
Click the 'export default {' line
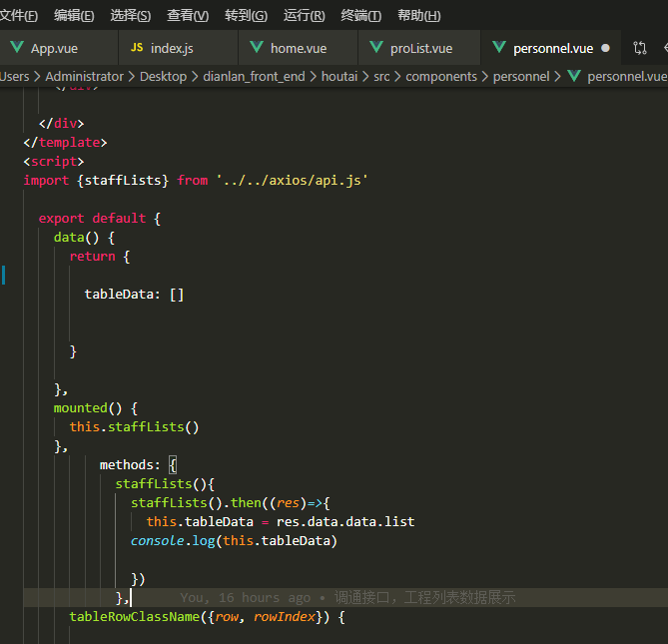pos(100,219)
